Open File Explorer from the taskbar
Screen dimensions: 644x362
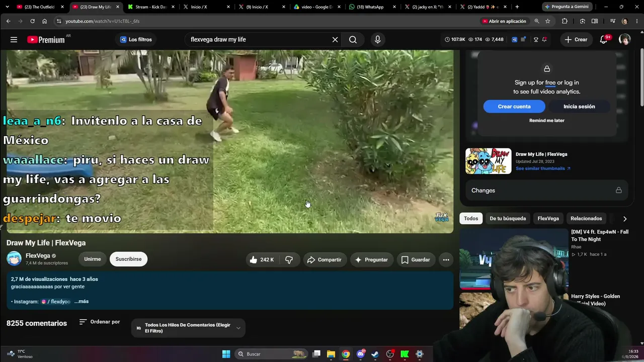point(331,354)
